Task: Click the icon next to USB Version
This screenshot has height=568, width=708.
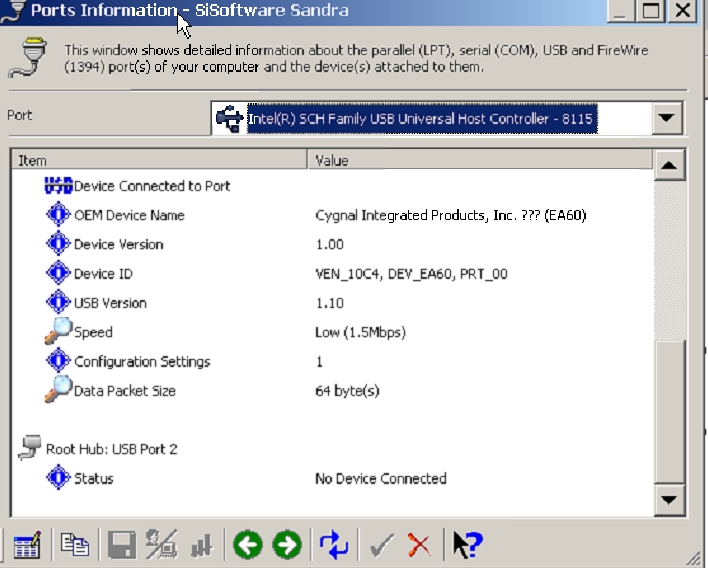Action: (x=58, y=302)
